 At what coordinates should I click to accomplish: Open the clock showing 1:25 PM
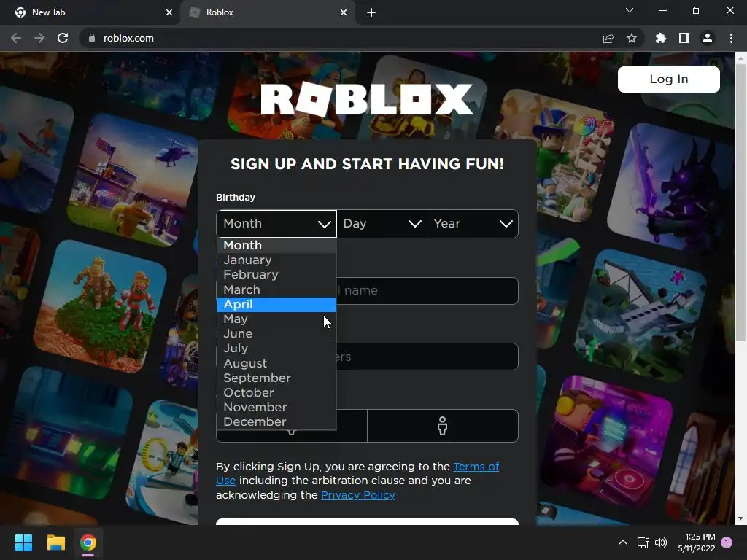[696, 542]
